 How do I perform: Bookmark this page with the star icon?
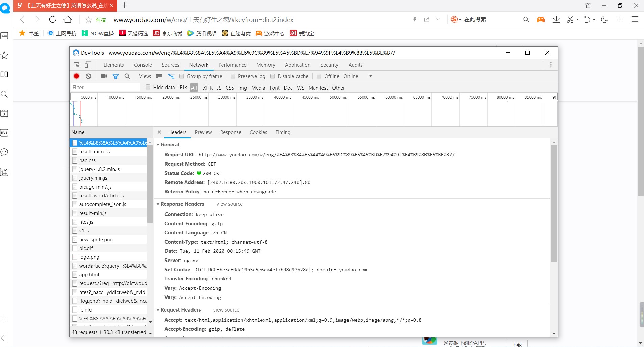88,20
